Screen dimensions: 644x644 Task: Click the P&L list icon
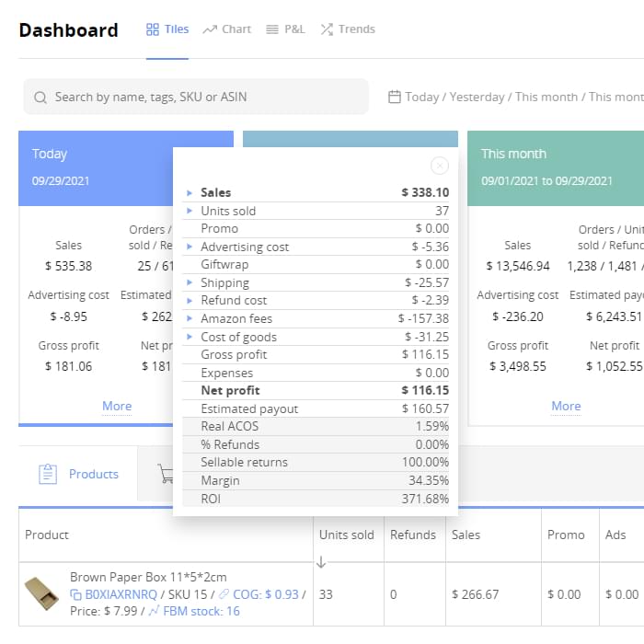272,29
